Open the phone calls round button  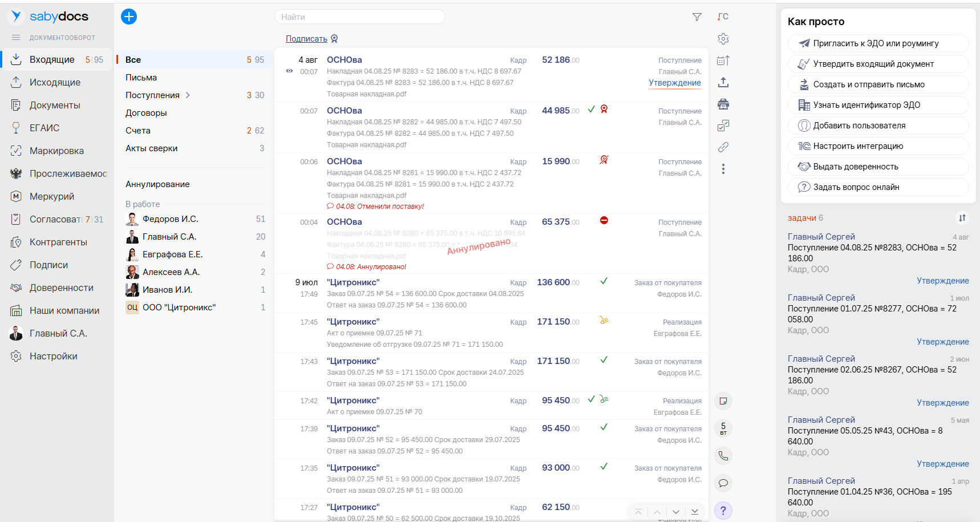click(723, 456)
